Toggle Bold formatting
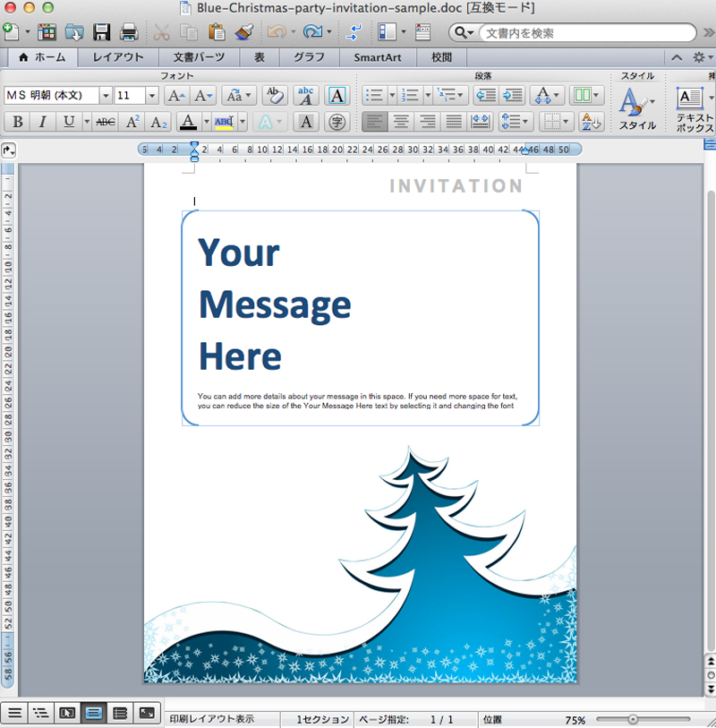 click(x=17, y=122)
